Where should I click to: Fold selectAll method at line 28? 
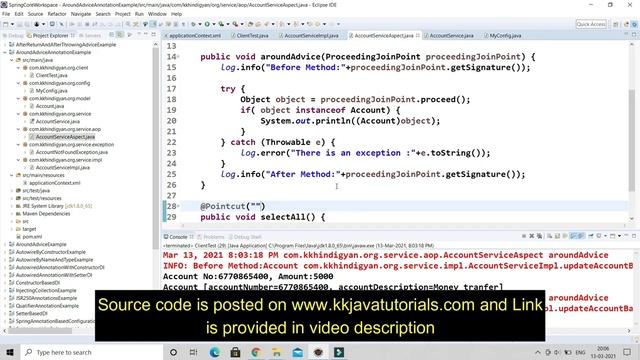click(178, 206)
